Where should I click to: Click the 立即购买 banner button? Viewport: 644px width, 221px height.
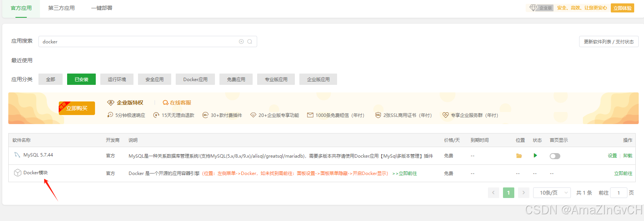(77, 108)
